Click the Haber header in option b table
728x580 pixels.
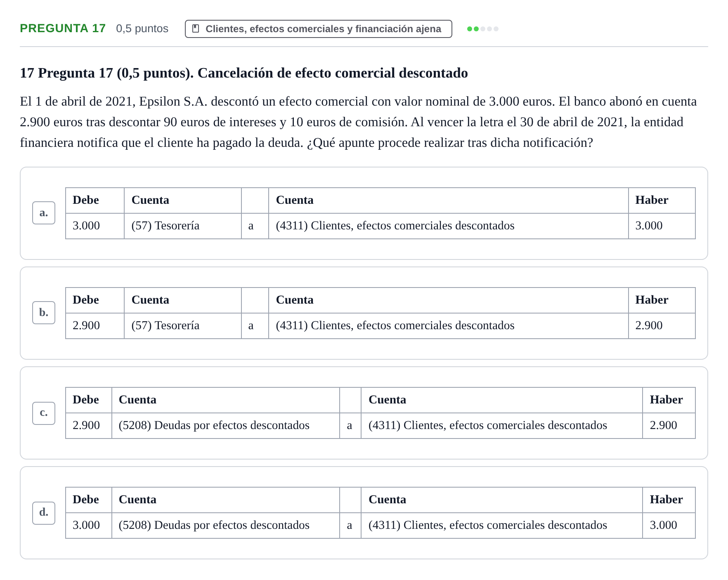tap(662, 300)
